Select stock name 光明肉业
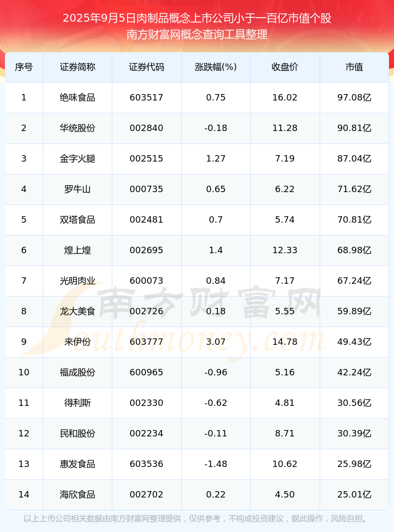This screenshot has width=394, height=532. pos(77,281)
